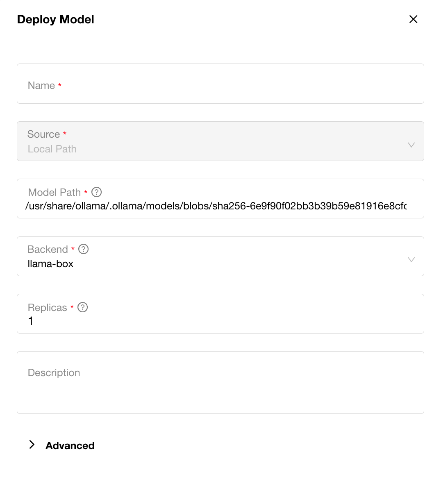The width and height of the screenshot is (441, 504).
Task: Click the Replicas help question-mark icon
Action: (x=83, y=307)
